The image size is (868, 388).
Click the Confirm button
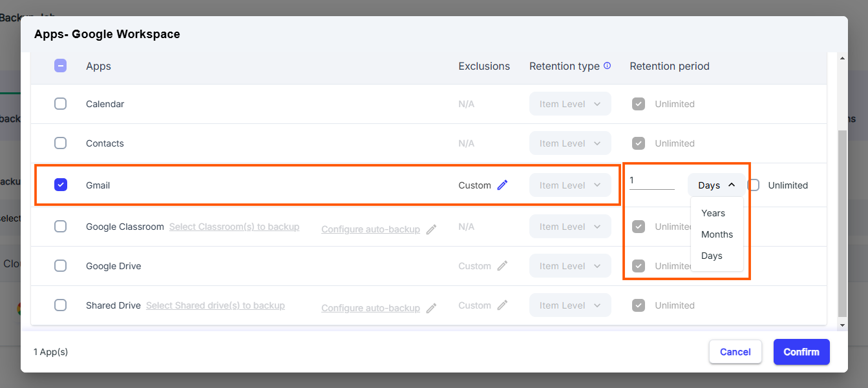801,352
